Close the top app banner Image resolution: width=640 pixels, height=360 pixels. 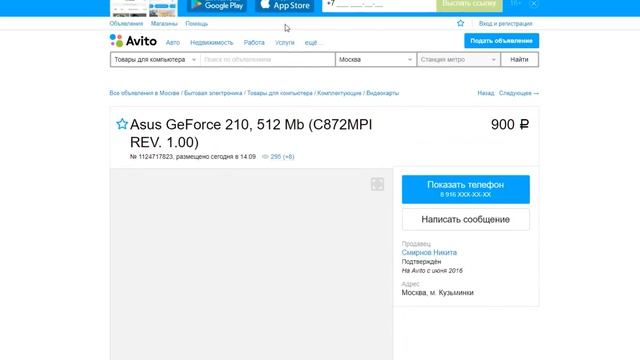coord(533,4)
